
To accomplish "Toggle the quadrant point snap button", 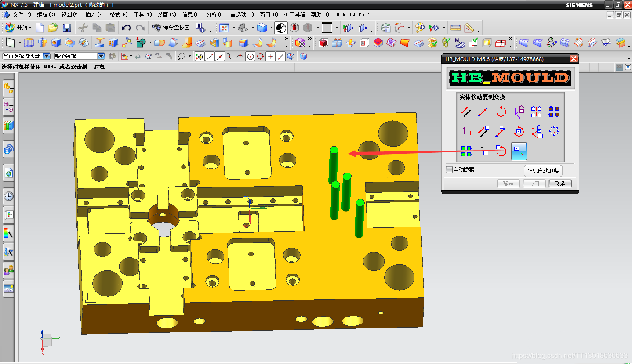I will click(261, 56).
